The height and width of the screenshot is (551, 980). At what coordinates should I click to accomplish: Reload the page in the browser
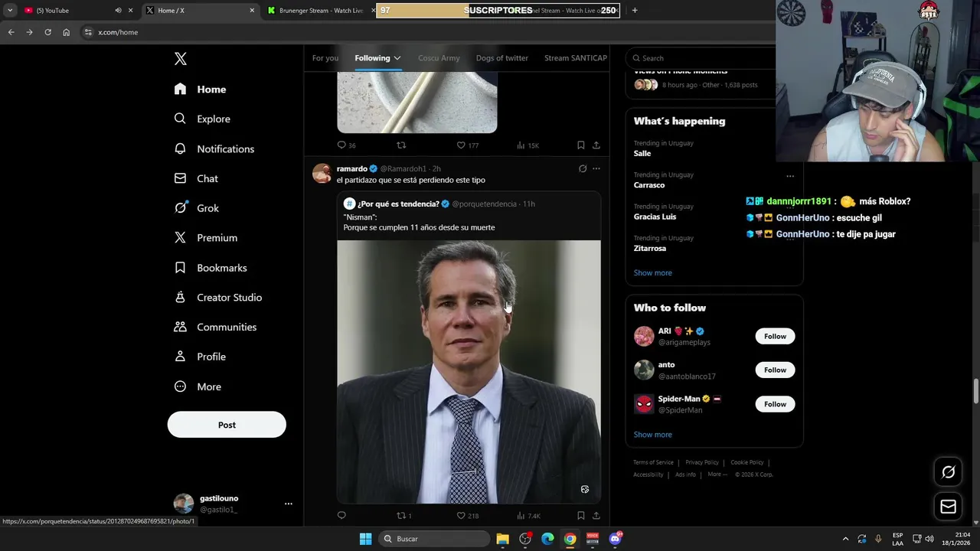[47, 32]
